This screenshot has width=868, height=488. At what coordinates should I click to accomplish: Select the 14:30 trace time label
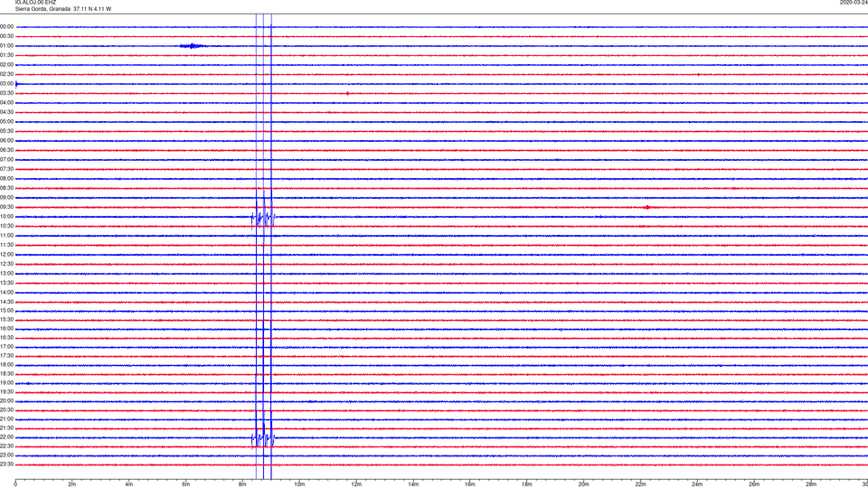(6, 302)
